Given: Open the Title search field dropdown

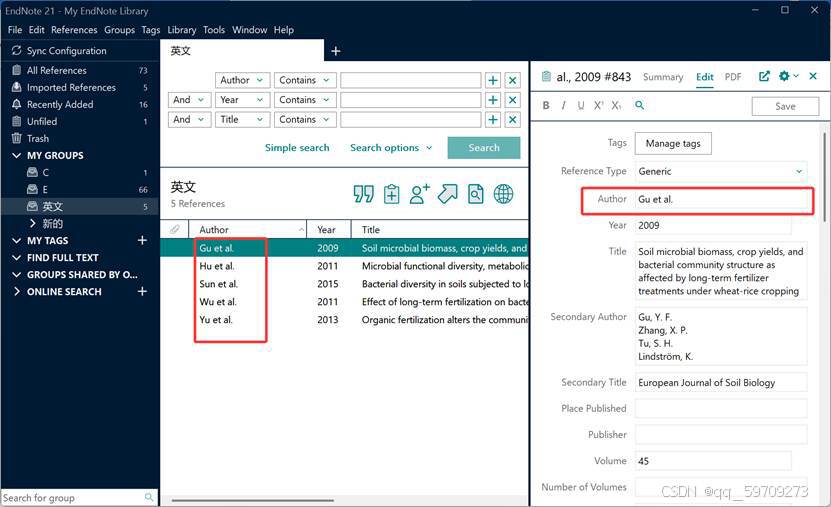Looking at the screenshot, I should click(242, 119).
